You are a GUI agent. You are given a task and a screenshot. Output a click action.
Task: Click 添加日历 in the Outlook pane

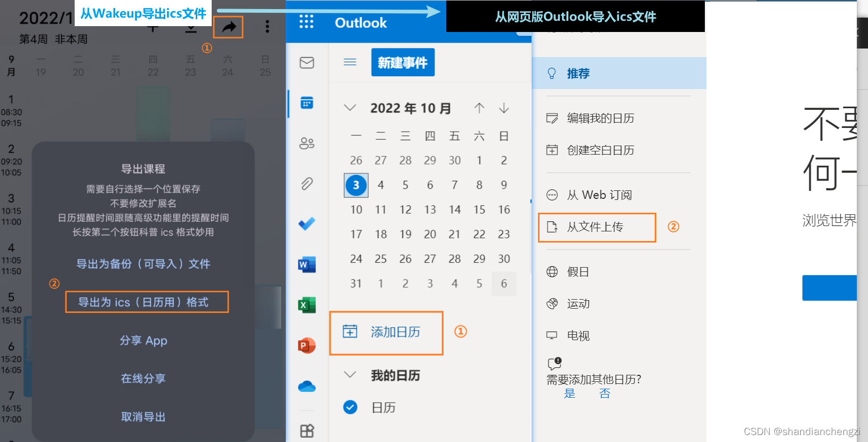(387, 332)
